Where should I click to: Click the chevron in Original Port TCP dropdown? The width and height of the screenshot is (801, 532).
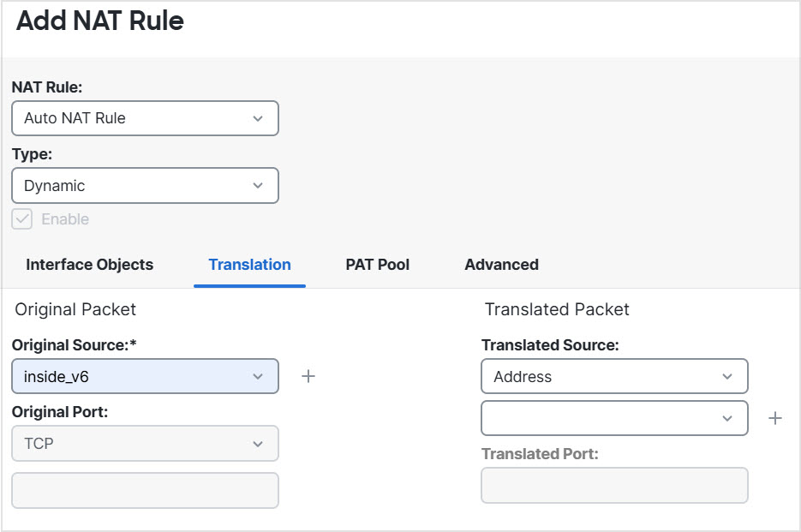pos(258,444)
